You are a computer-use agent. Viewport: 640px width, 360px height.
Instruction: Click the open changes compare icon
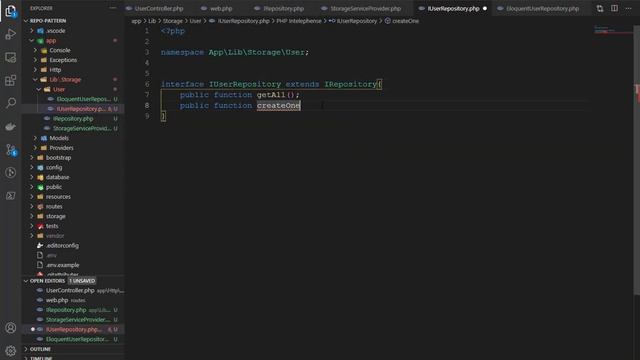[x=600, y=8]
